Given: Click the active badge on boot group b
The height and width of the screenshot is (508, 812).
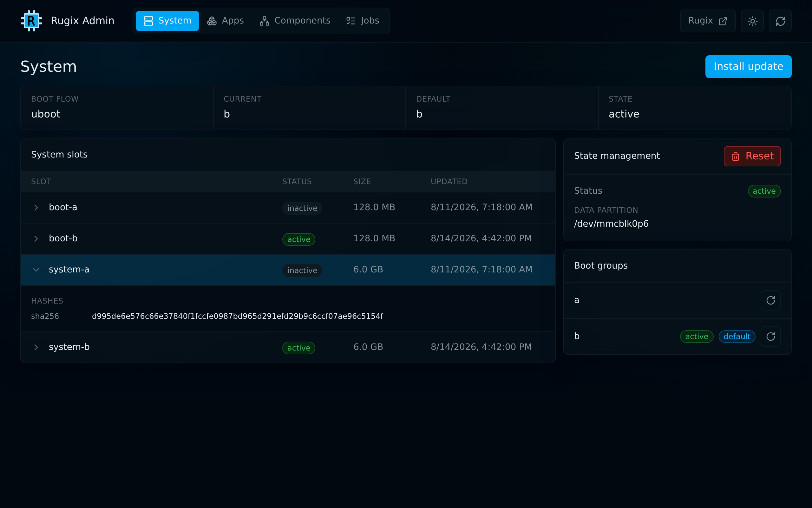Looking at the screenshot, I should coord(697,337).
